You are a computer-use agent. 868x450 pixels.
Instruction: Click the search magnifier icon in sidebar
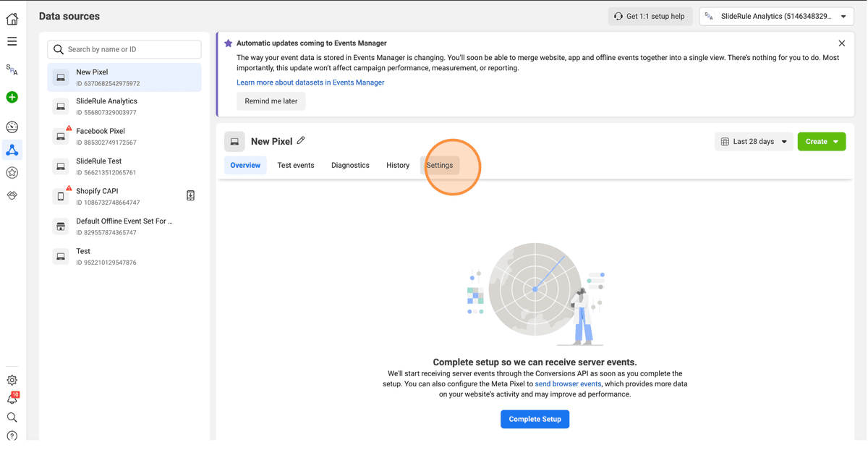tap(12, 417)
